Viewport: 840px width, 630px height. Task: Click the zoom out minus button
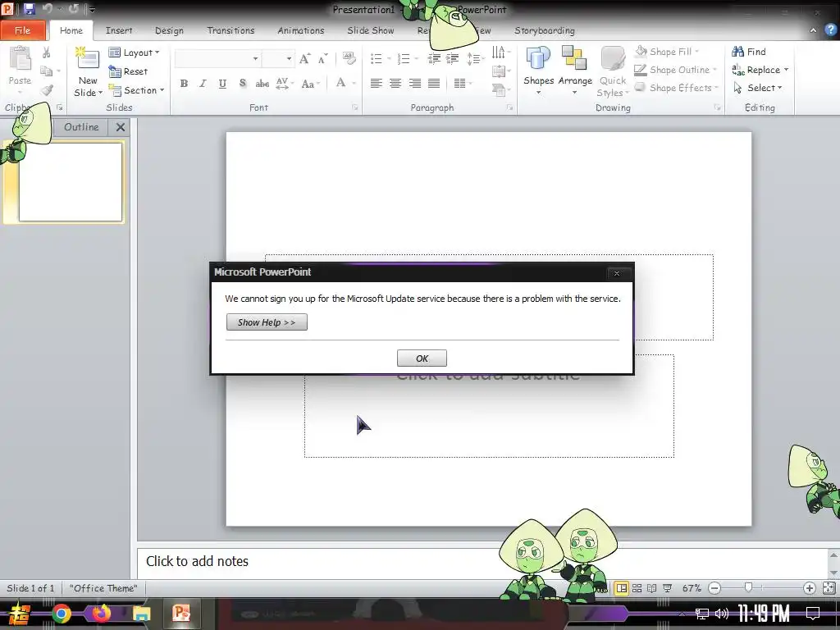click(x=714, y=588)
